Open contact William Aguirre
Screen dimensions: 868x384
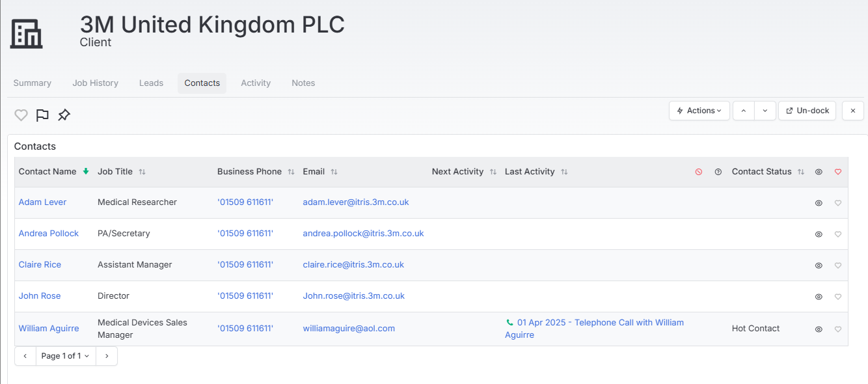pyautogui.click(x=49, y=329)
